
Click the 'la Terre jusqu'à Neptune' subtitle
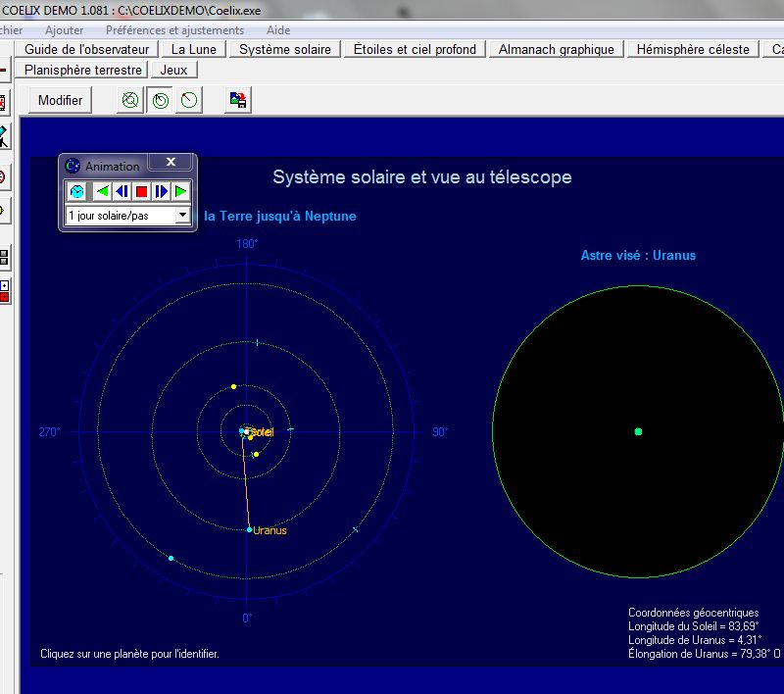point(280,216)
